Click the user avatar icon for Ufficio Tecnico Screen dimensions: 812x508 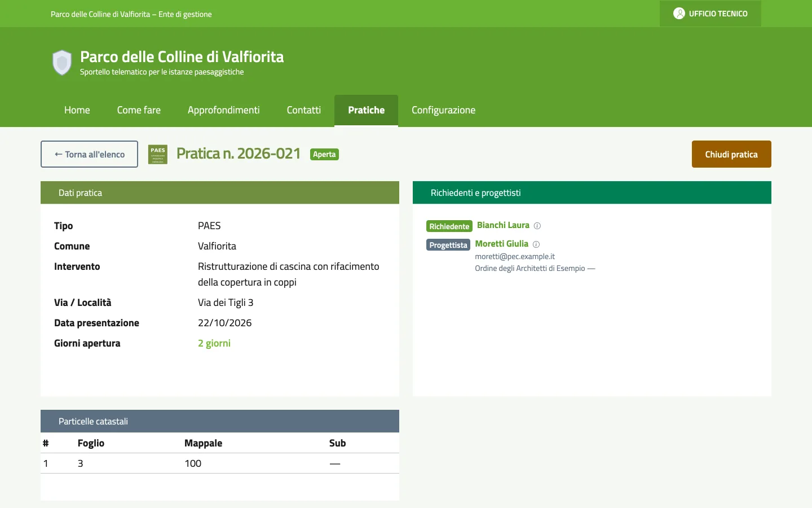pos(679,14)
